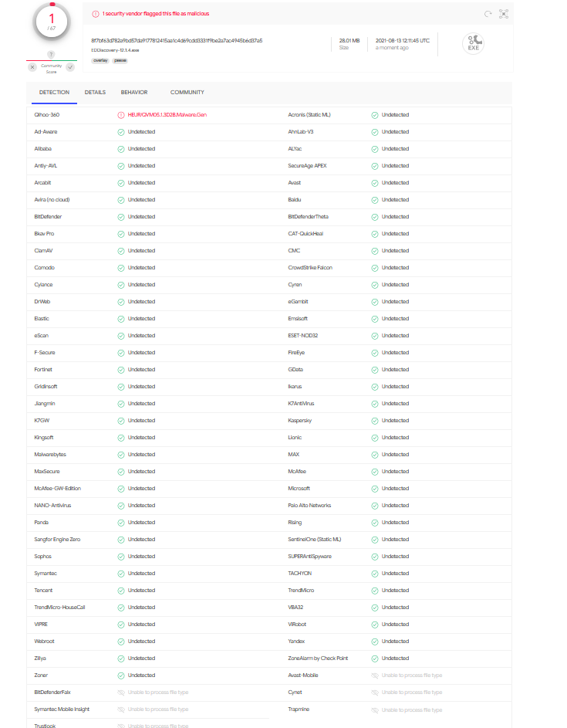
Task: Switch to the DETAILS tab
Action: pos(95,92)
